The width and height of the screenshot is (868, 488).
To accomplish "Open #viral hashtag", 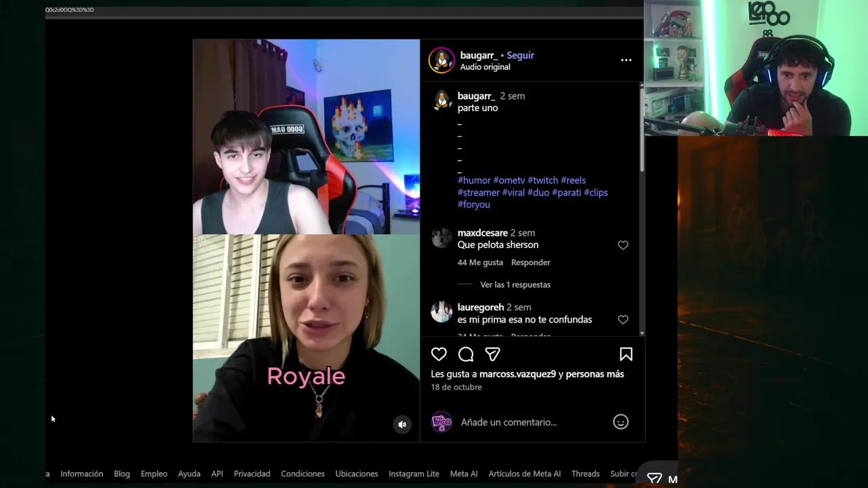I will (x=513, y=192).
